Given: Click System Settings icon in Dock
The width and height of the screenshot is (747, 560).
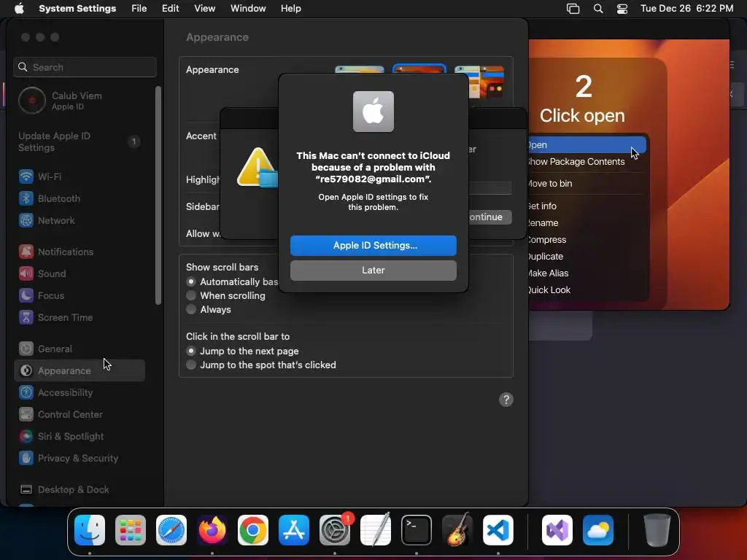Looking at the screenshot, I should coord(334,530).
